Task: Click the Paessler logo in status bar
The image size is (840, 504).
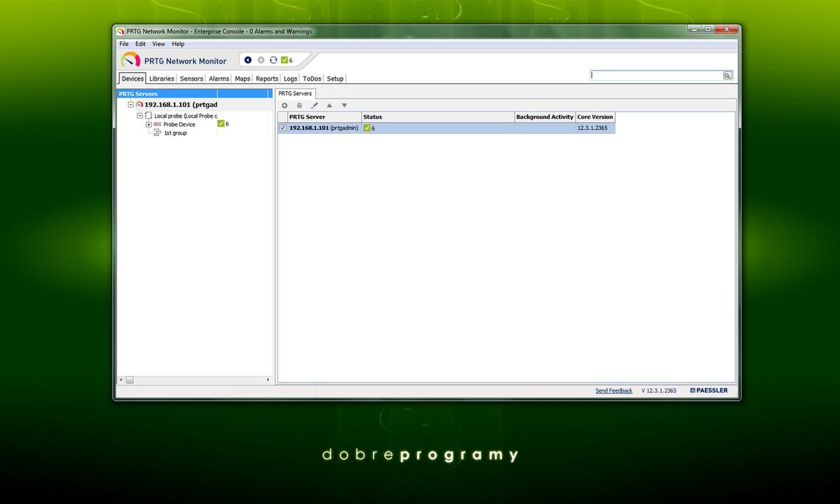Action: [x=709, y=390]
